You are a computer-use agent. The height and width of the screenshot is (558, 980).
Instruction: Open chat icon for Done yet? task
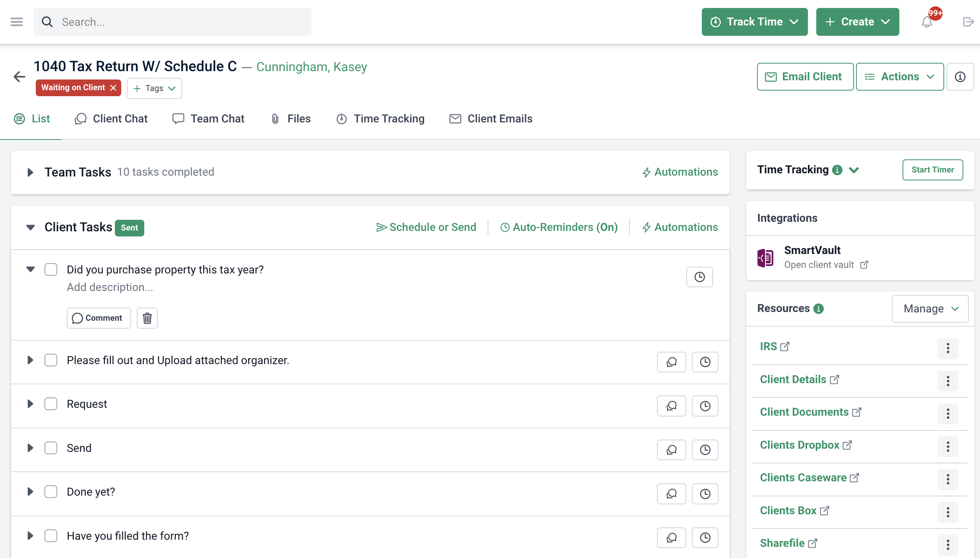pos(672,494)
